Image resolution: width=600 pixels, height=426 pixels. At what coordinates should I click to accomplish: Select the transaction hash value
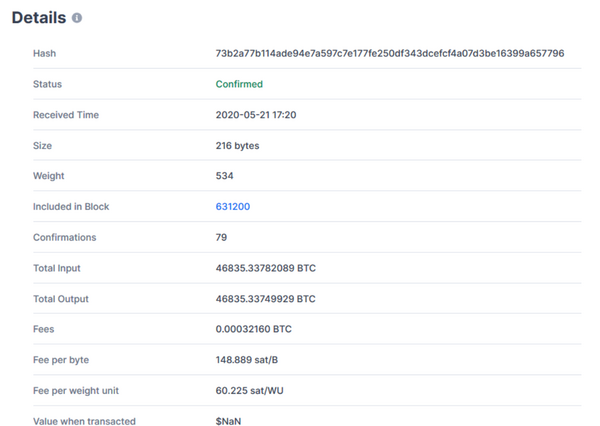[390, 53]
